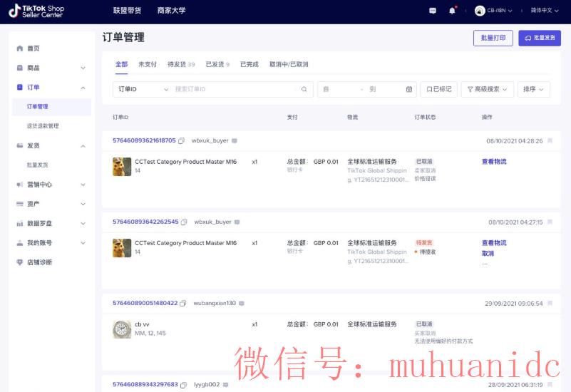Click the 批量打印 button
The height and width of the screenshot is (392, 571).
pyautogui.click(x=493, y=38)
